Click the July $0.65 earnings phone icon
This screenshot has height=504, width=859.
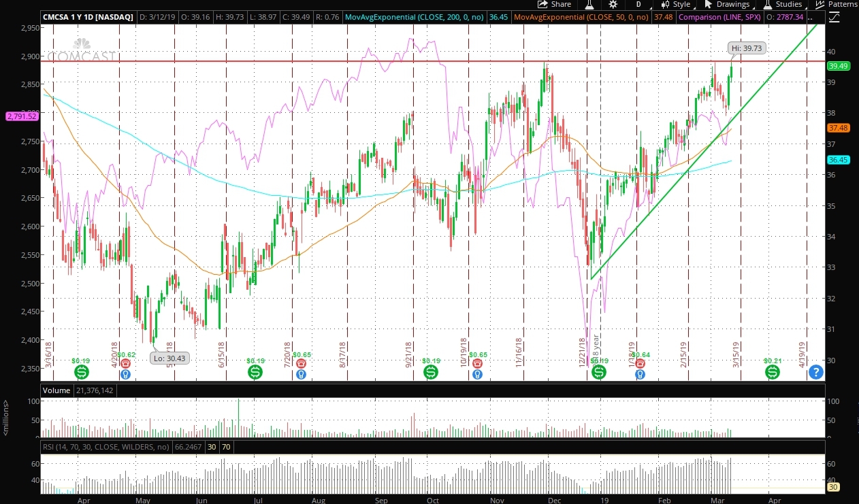[x=301, y=364]
